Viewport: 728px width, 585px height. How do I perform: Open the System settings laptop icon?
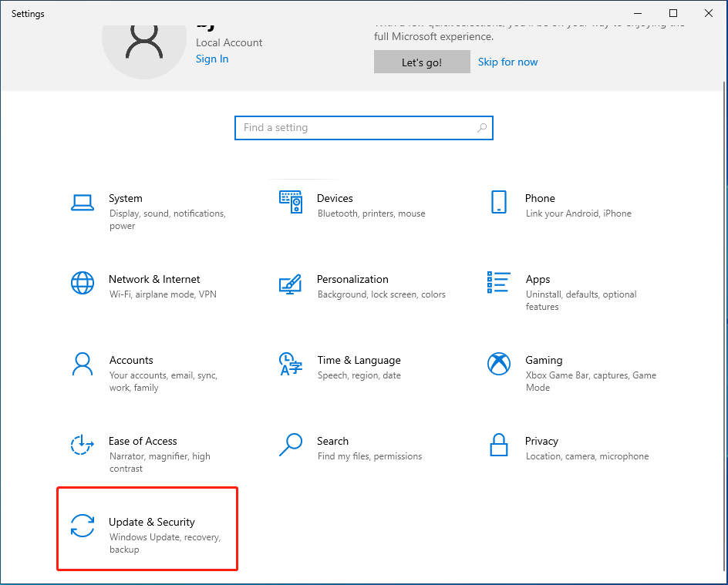click(x=83, y=203)
